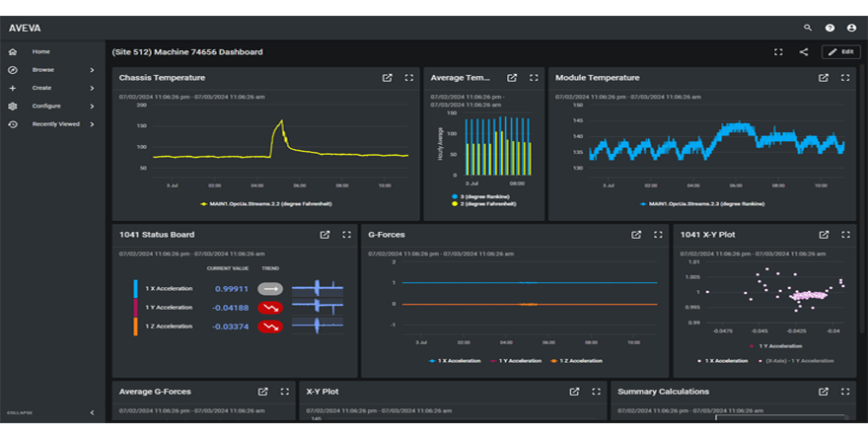Open Chassis Temperature in new window
This screenshot has height=438, width=868.
pos(387,78)
